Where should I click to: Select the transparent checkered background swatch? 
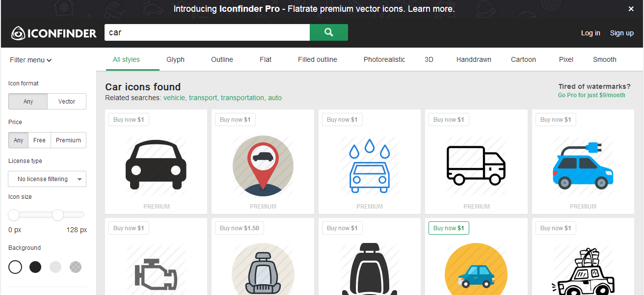pyautogui.click(x=76, y=267)
